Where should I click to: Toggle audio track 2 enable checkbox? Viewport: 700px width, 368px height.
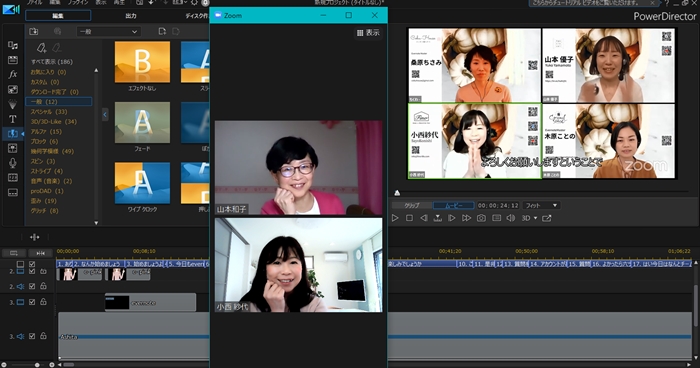click(x=32, y=286)
